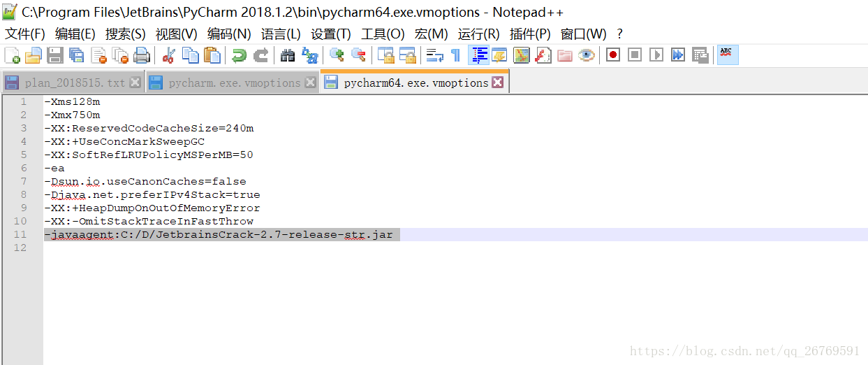Open the Function List panel icon
This screenshot has height=365, width=868.
[x=543, y=55]
